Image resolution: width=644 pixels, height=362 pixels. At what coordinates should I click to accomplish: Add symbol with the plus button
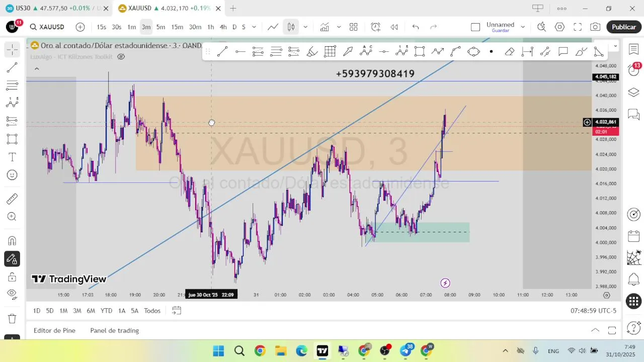[80, 27]
